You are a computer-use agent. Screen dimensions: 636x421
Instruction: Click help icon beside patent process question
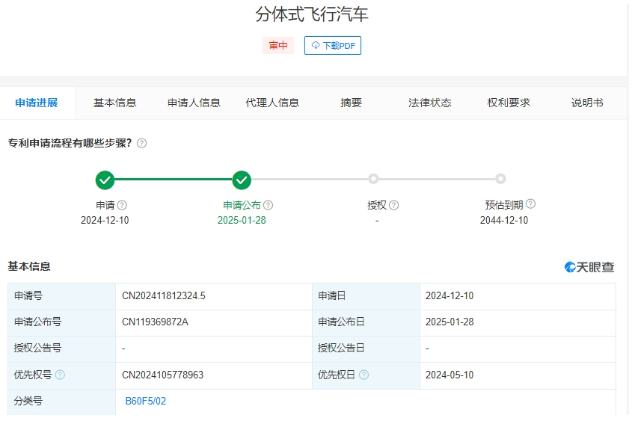tap(142, 143)
